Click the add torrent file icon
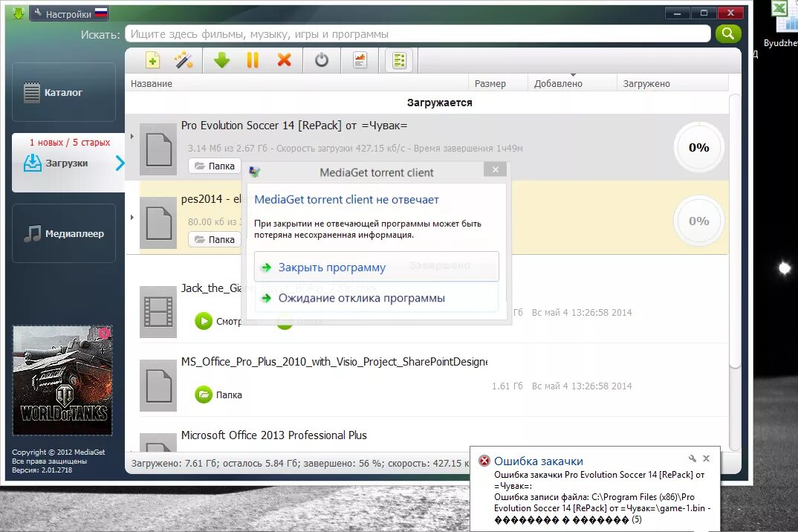 click(x=152, y=61)
